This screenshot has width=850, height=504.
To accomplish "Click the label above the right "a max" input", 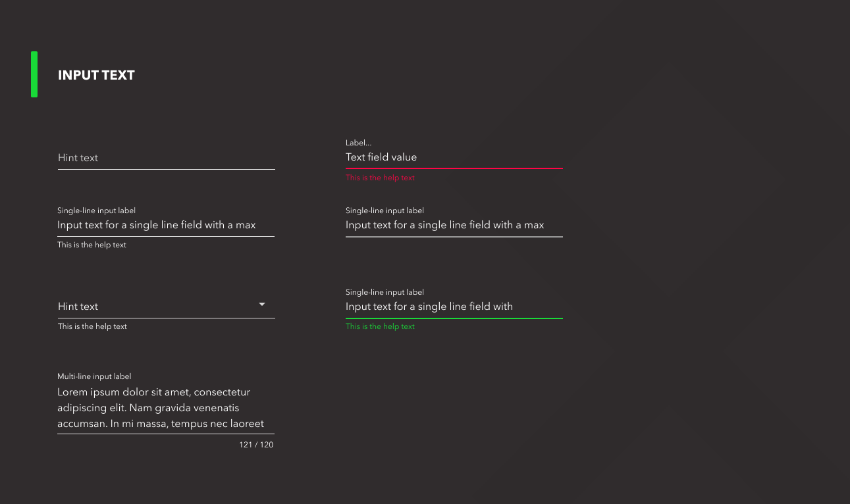I will [385, 211].
